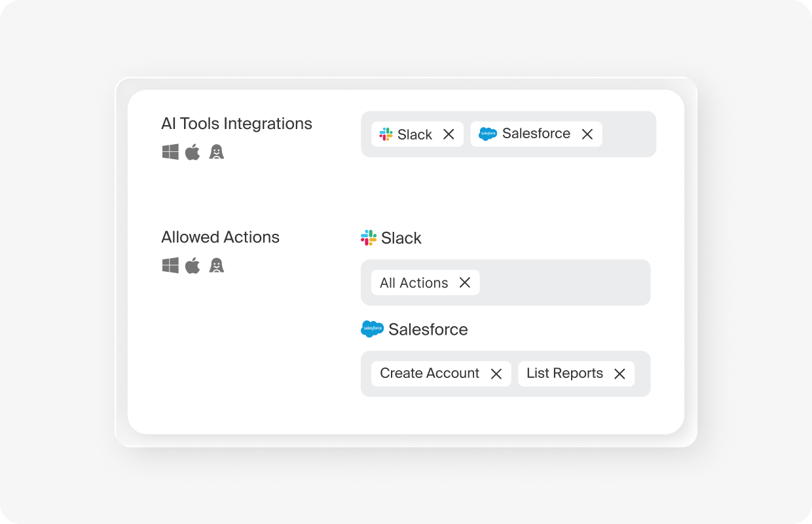Remove the List Reports action tag
812x524 pixels.
[619, 374]
